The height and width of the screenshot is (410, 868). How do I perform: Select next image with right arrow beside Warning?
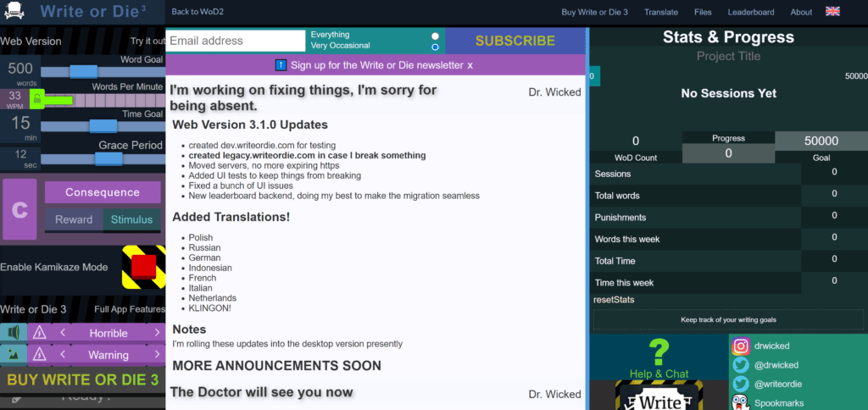click(157, 354)
